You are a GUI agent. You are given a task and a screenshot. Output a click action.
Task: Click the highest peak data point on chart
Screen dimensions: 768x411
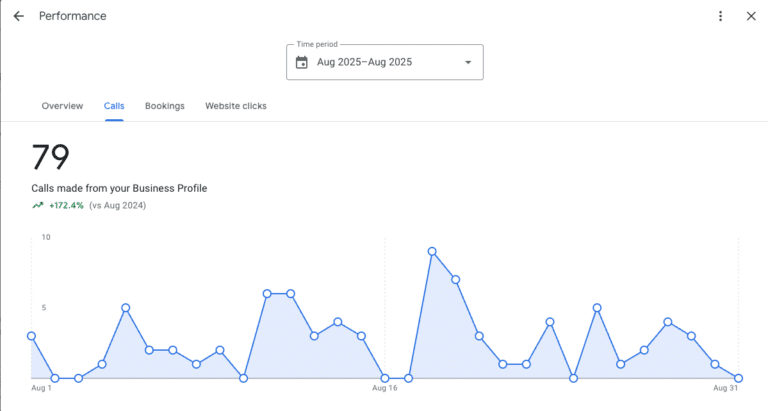point(432,251)
